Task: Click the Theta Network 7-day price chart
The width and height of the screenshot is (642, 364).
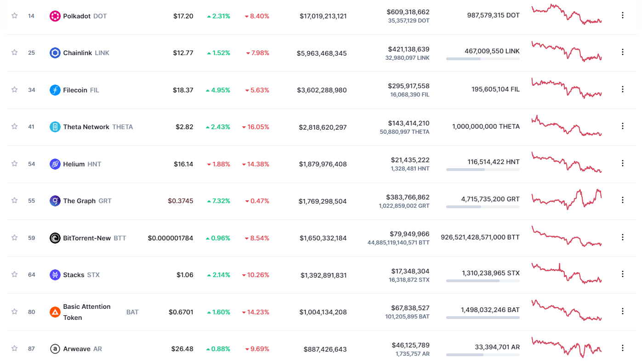Action: [x=566, y=126]
